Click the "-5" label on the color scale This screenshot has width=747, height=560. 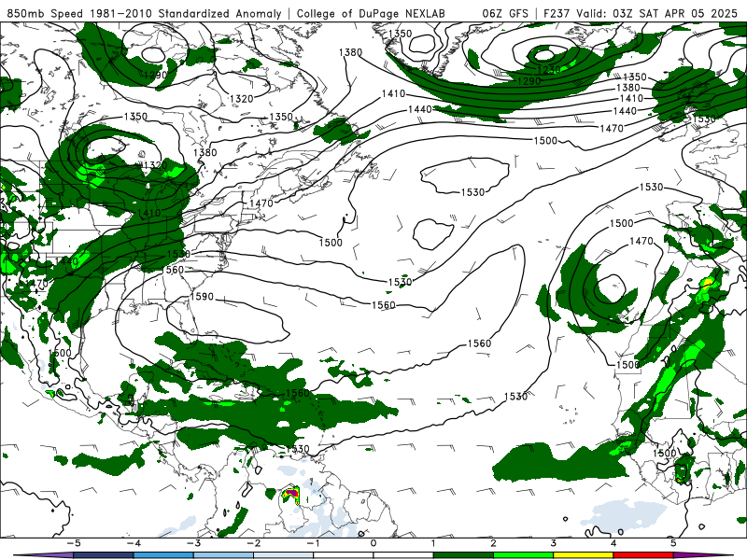(x=73, y=543)
